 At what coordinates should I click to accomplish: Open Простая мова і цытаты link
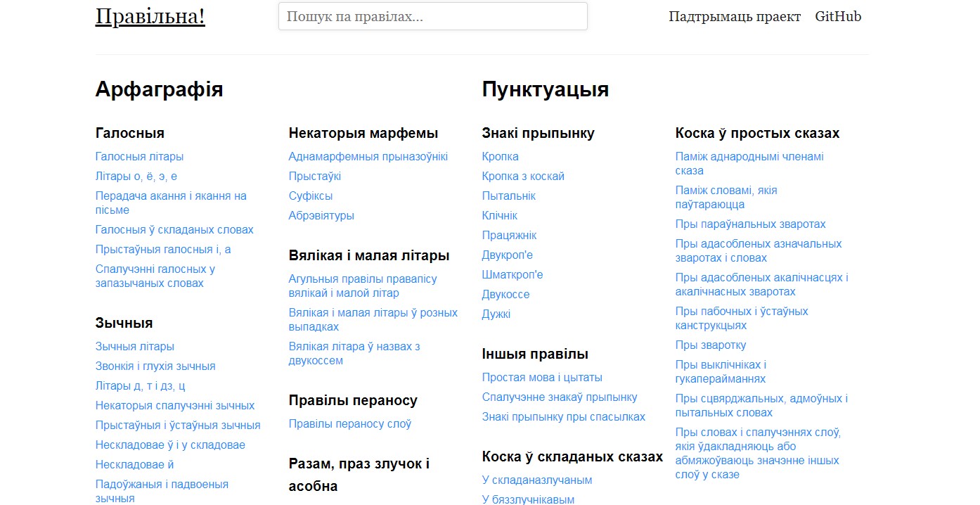coord(541,378)
